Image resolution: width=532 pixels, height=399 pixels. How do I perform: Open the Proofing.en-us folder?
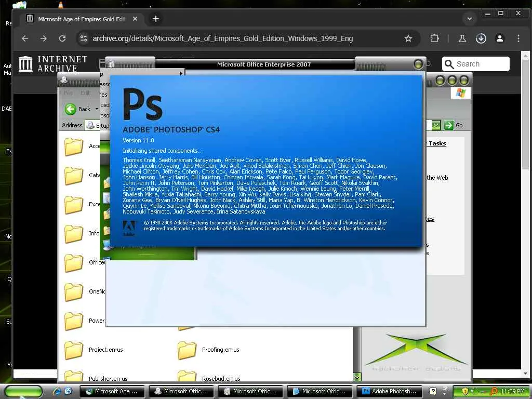pyautogui.click(x=208, y=350)
